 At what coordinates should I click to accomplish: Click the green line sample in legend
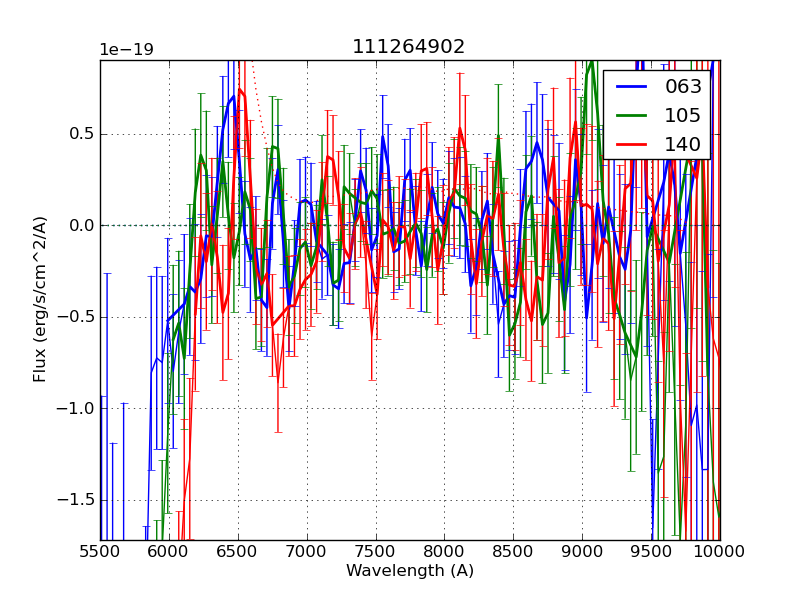pos(632,115)
